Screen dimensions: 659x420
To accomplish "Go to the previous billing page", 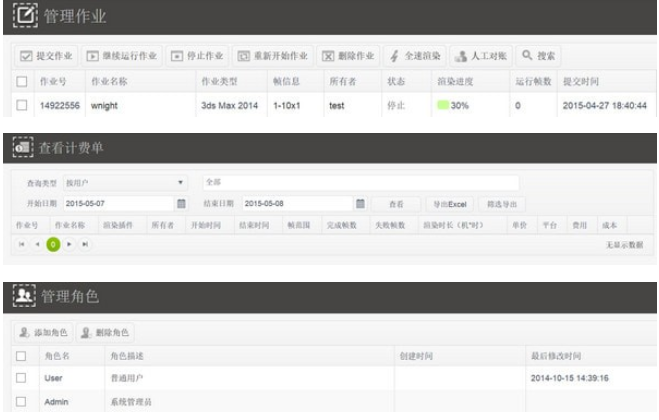I will click(x=37, y=244).
